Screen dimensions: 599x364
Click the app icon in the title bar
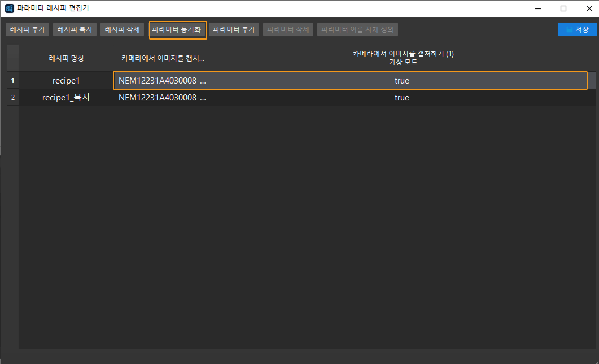[x=9, y=8]
